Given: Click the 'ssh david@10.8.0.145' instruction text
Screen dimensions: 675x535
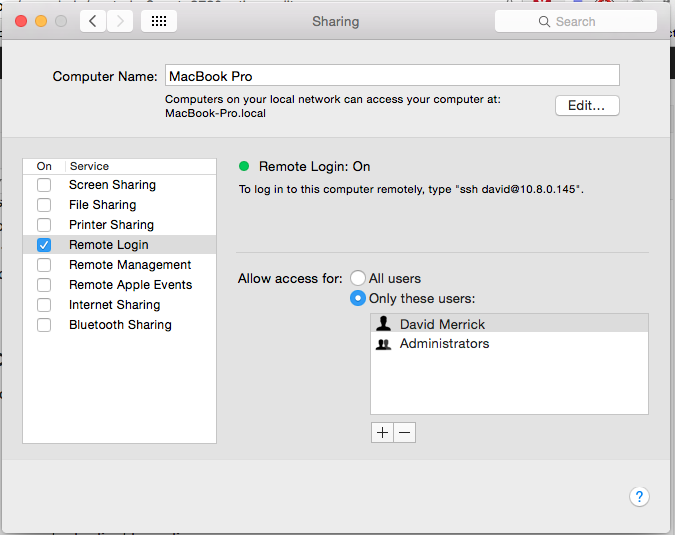Looking at the screenshot, I should 411,189.
